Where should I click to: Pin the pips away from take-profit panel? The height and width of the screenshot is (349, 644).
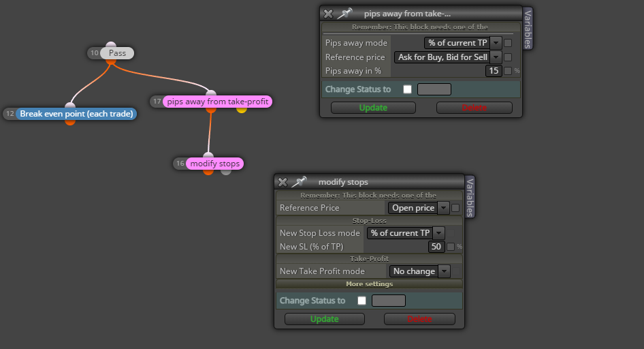(344, 14)
